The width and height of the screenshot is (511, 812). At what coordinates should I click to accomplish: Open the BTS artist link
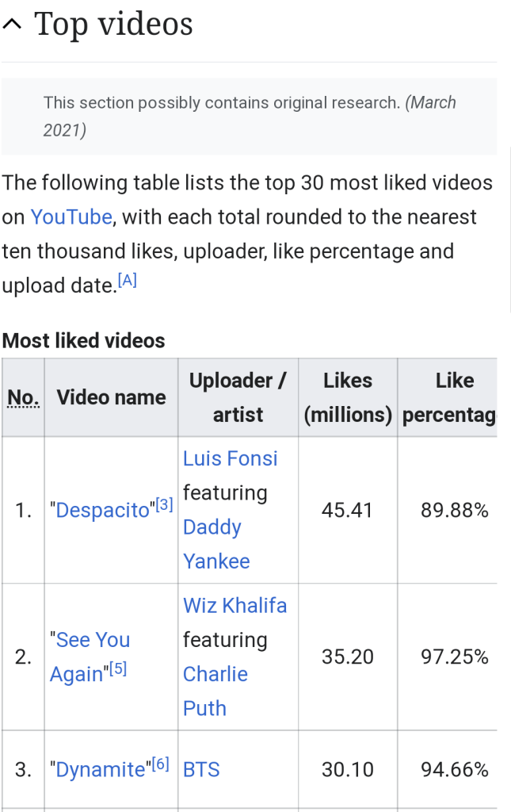(x=201, y=770)
